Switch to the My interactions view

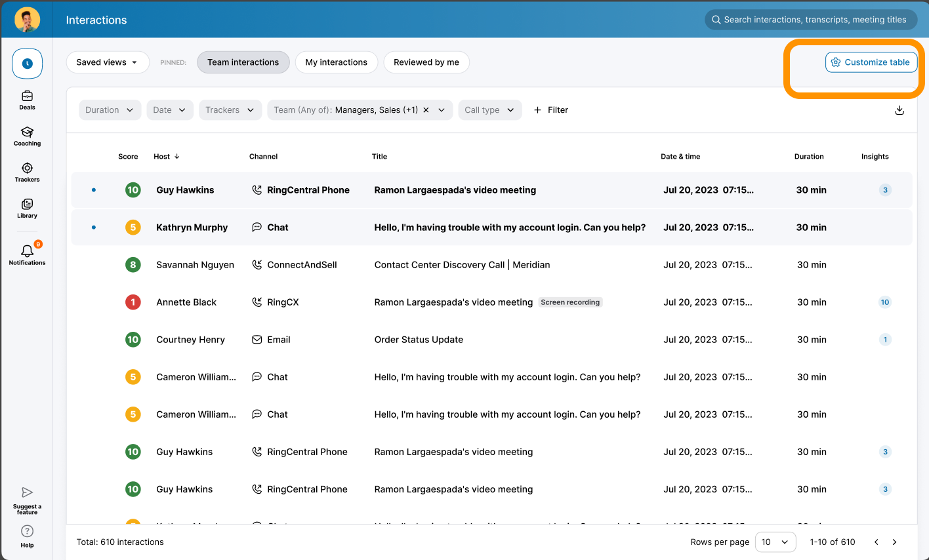[337, 62]
